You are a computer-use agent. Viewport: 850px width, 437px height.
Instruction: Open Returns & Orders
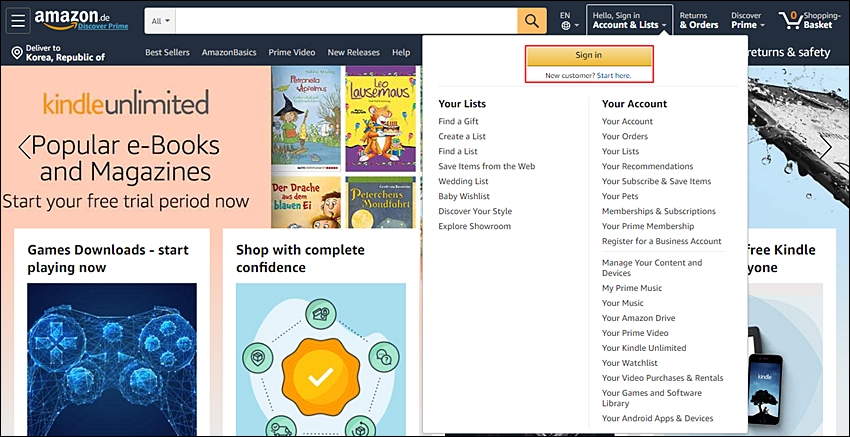(x=699, y=20)
